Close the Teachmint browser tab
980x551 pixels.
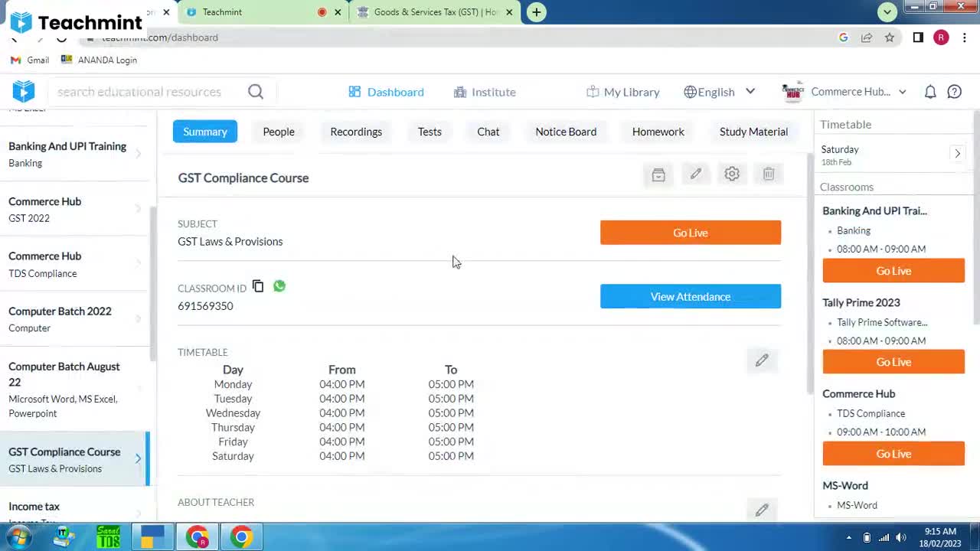coord(338,12)
